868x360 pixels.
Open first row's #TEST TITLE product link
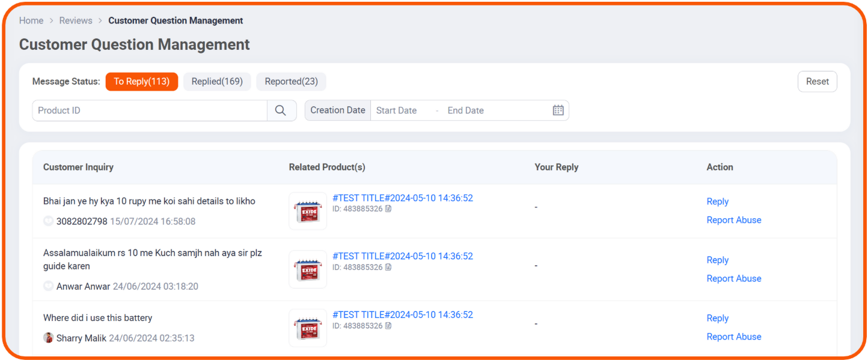(402, 198)
